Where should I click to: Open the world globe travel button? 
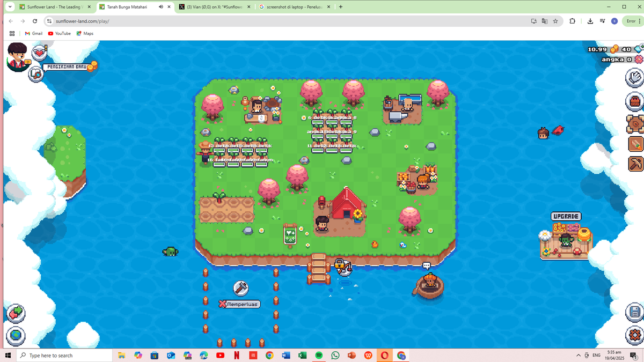pyautogui.click(x=16, y=336)
